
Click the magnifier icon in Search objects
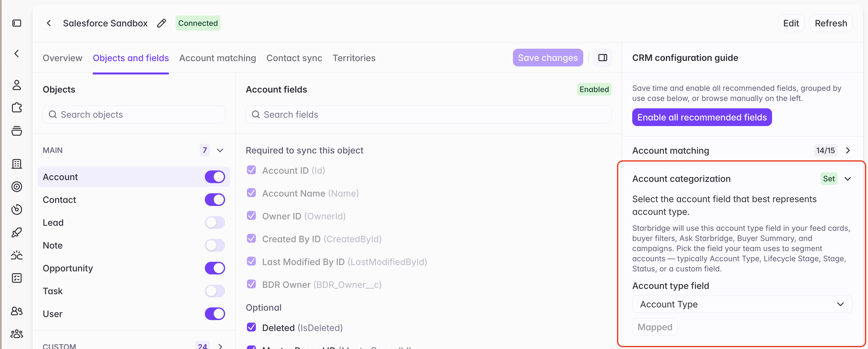[53, 115]
